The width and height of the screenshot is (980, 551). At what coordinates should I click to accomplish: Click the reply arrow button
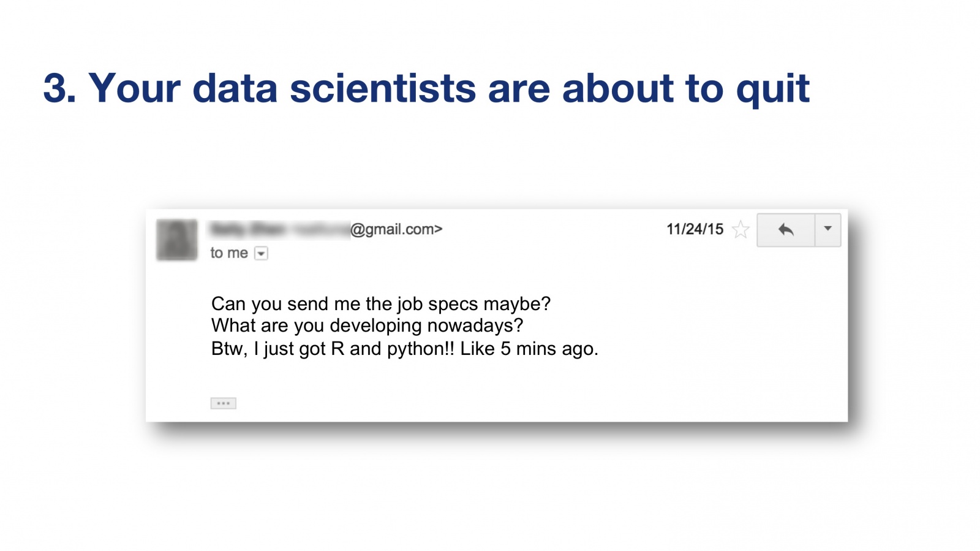coord(786,230)
